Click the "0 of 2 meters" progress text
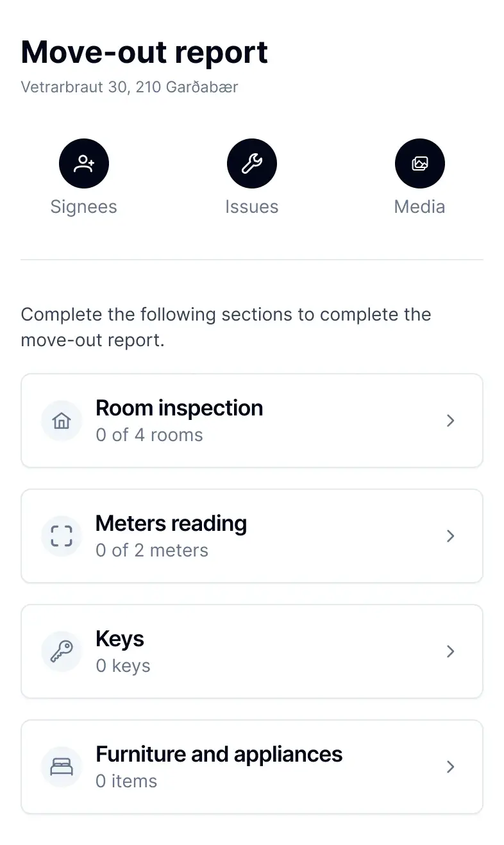The height and width of the screenshot is (845, 504). pyautogui.click(x=151, y=551)
